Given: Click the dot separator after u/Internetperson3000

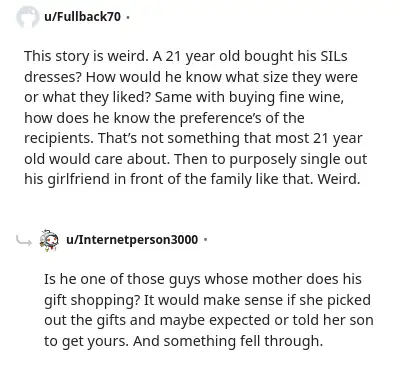Looking at the screenshot, I should click(x=205, y=240).
